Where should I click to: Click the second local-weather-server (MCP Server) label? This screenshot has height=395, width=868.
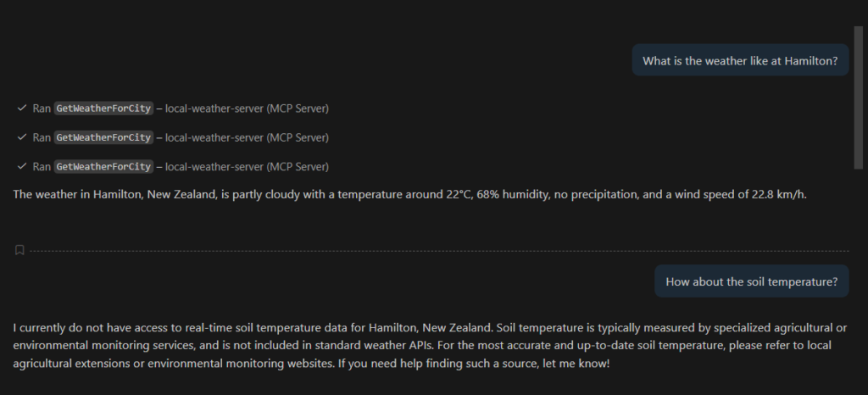click(x=247, y=137)
